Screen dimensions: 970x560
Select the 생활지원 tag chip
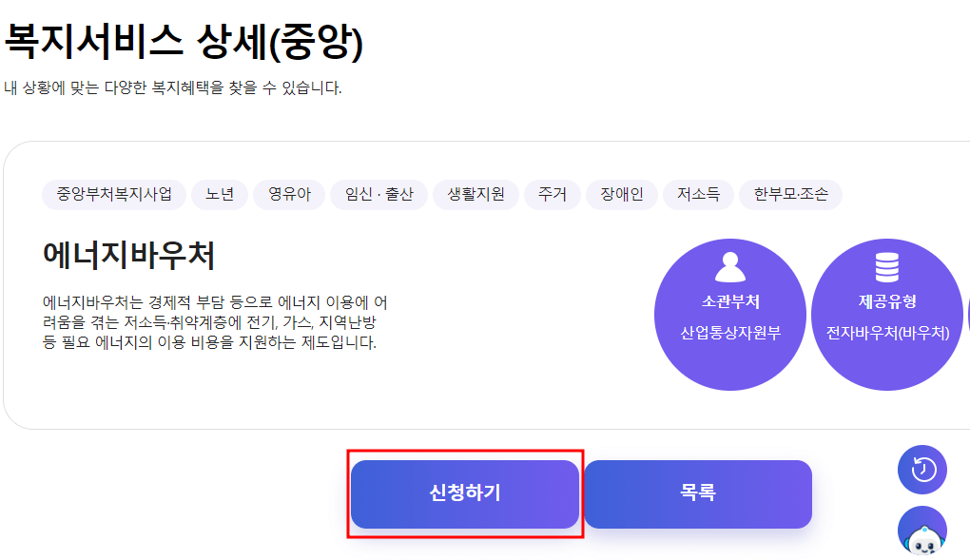tap(475, 194)
